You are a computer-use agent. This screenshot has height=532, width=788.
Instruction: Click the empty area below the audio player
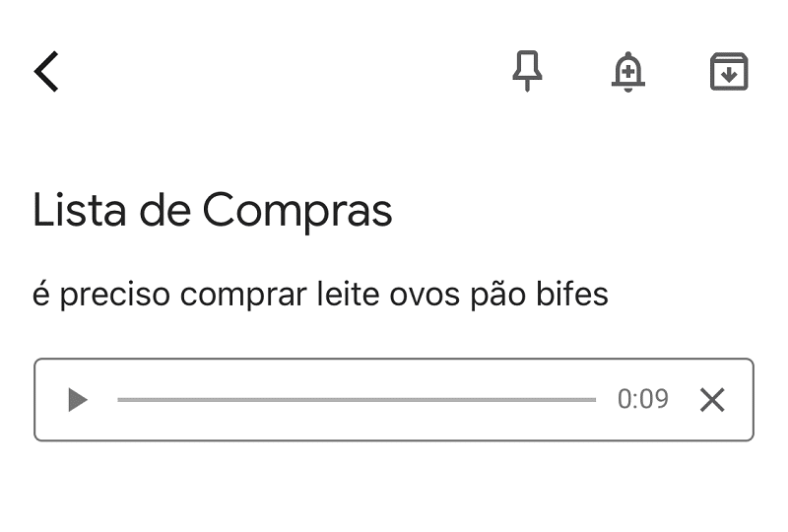[394, 488]
